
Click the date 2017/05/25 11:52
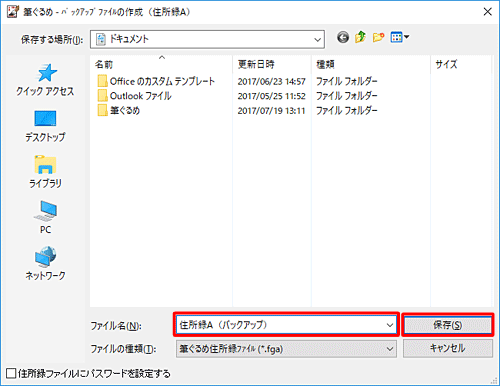pos(271,96)
